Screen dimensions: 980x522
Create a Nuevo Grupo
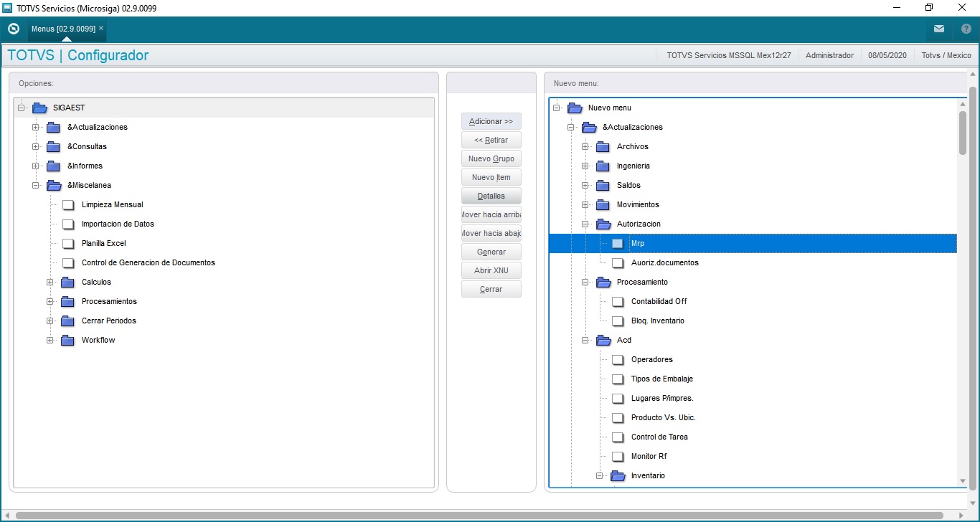click(x=491, y=158)
